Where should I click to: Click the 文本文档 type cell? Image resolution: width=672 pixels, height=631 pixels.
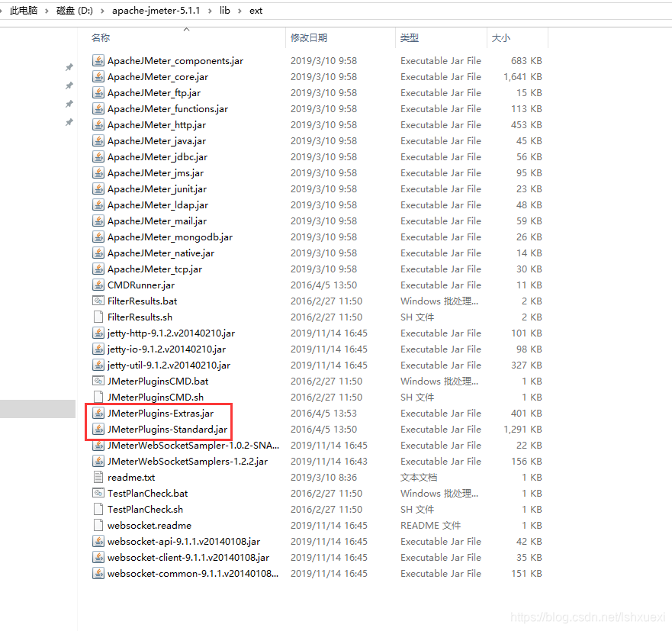coord(419,477)
